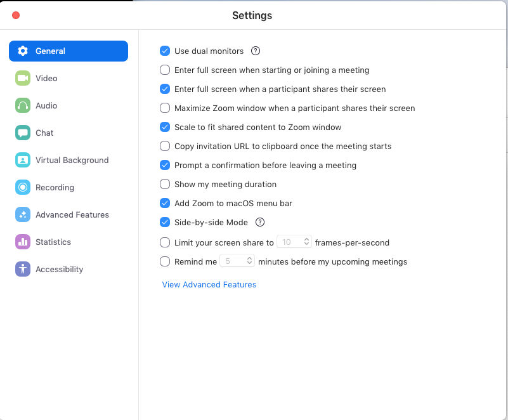Open the frames-per-second dropdown
This screenshot has width=508, height=420.
point(306,242)
